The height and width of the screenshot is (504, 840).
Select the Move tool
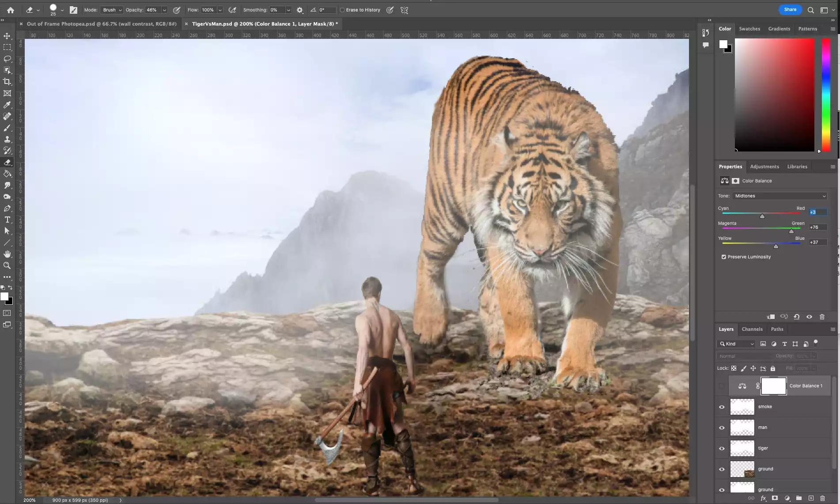7,36
